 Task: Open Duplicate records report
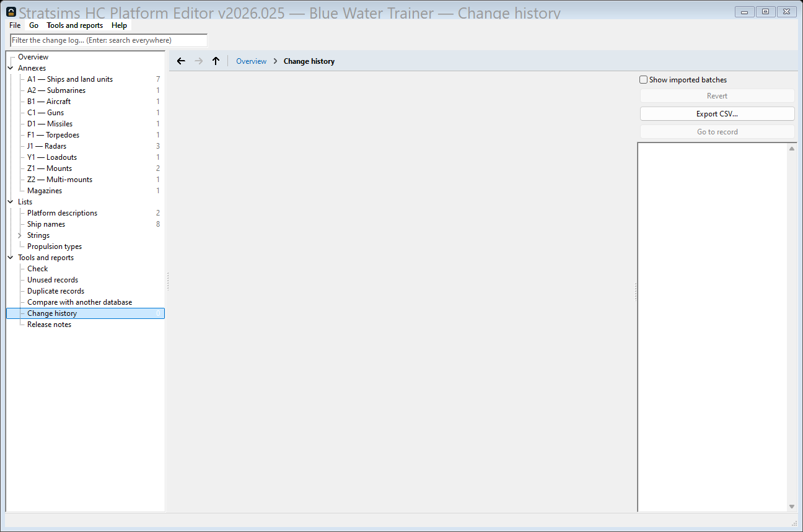click(56, 291)
